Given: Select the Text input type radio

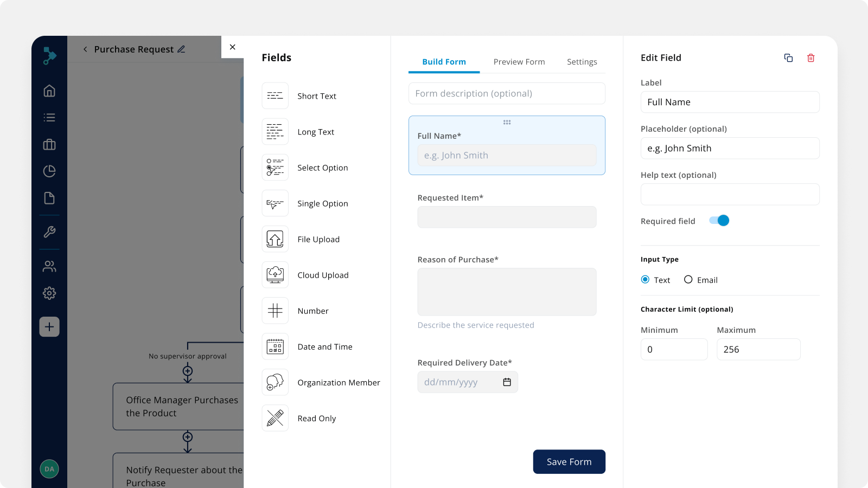Looking at the screenshot, I should click(645, 280).
